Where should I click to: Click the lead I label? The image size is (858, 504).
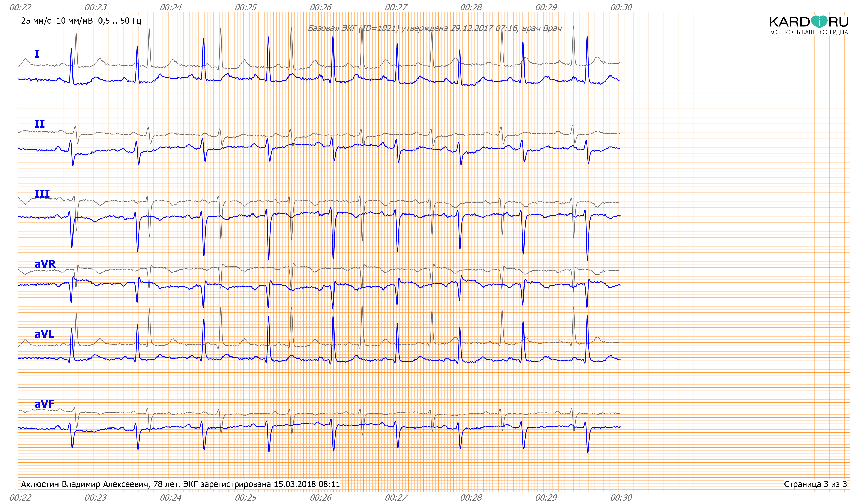pos(37,54)
